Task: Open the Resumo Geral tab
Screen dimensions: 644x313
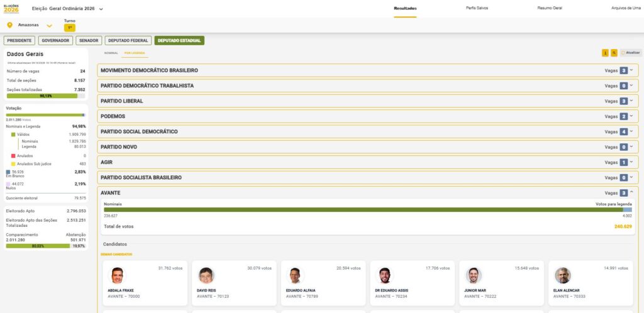Action: [550, 8]
